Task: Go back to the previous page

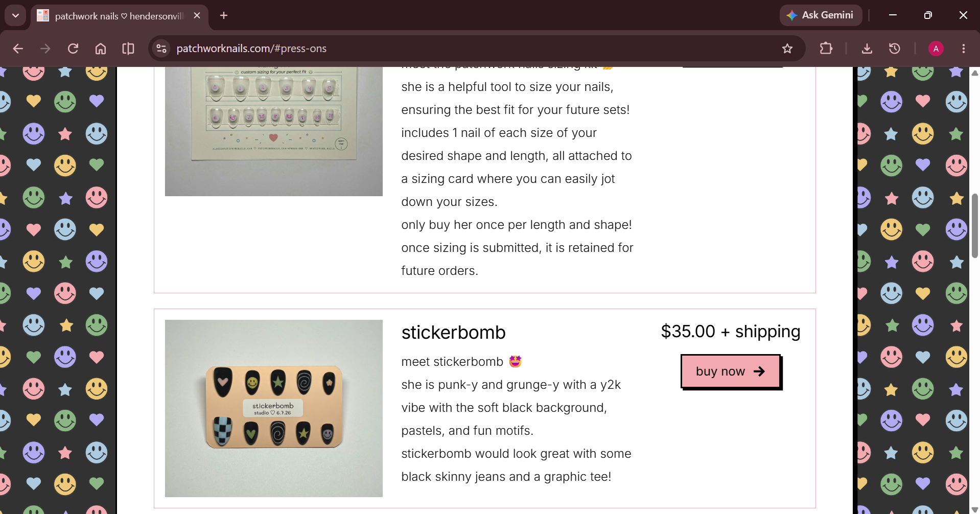Action: 18,49
